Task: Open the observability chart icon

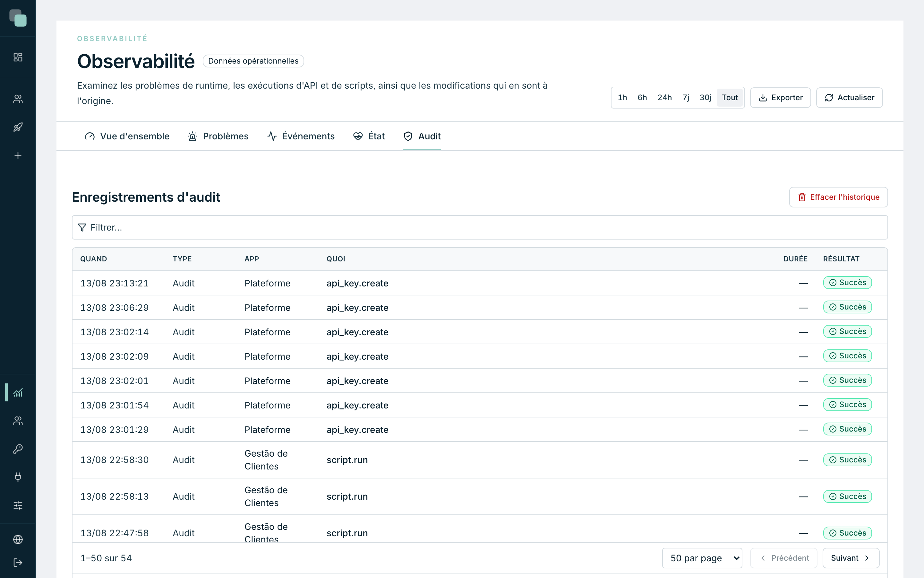Action: (18, 393)
